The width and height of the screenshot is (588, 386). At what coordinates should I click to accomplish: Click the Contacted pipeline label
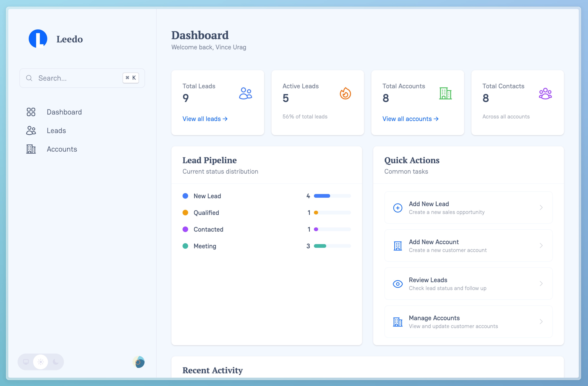tap(208, 230)
